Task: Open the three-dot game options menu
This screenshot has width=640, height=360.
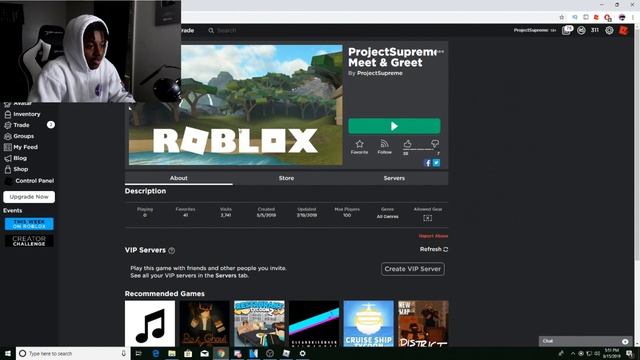Action: click(440, 52)
